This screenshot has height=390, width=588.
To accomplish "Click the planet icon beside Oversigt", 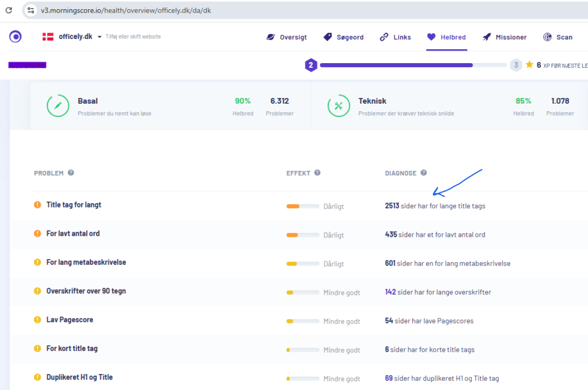I will (270, 37).
